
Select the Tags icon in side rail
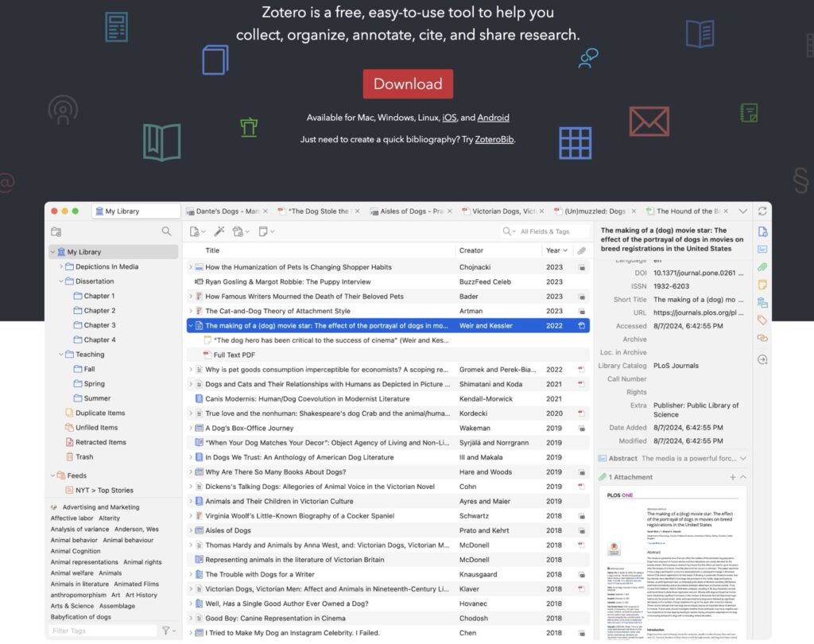pyautogui.click(x=762, y=320)
